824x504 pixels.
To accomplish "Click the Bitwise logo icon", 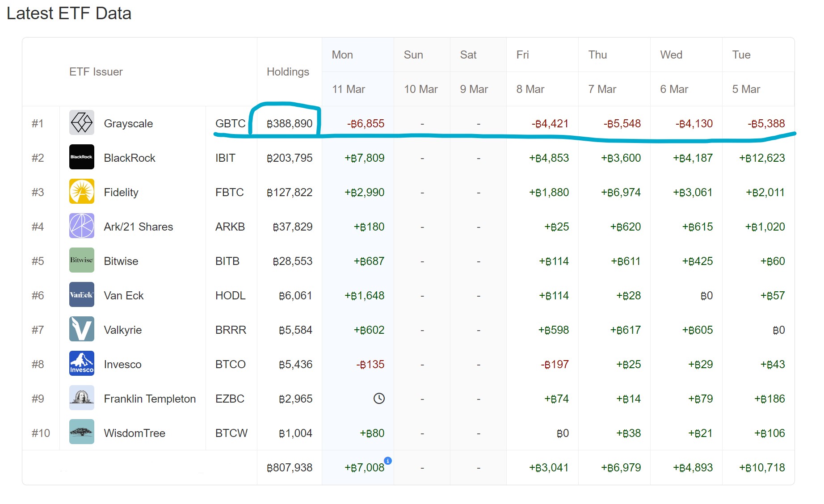I will 81,260.
